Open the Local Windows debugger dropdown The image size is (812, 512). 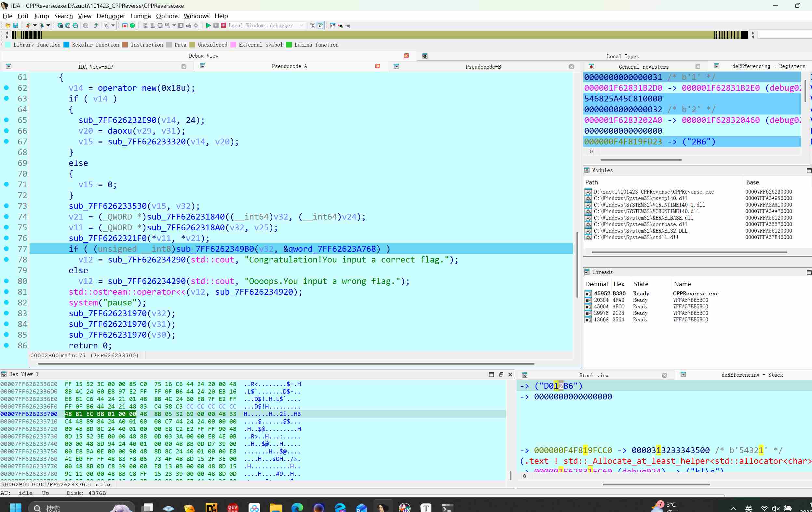pos(302,26)
